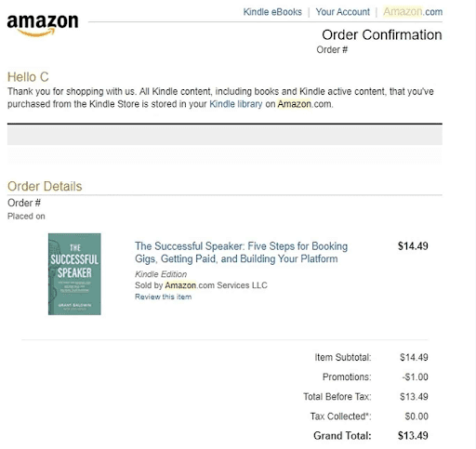Viewport: 476px width, 449px height.
Task: Open Amazon.com link in header
Action: click(413, 12)
